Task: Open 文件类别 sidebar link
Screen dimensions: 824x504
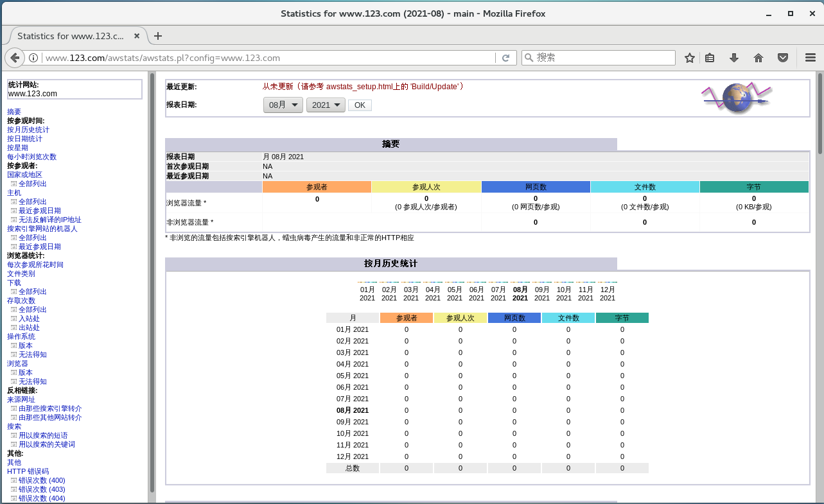Action: tap(21, 274)
